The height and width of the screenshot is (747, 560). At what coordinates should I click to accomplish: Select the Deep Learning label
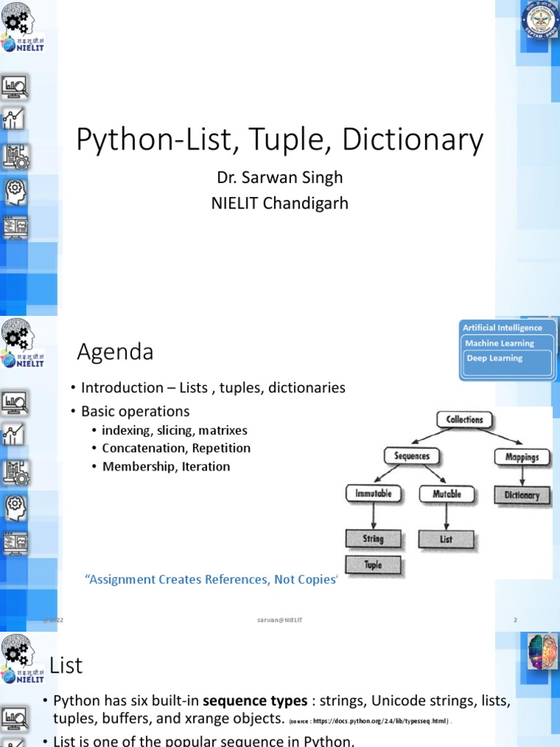[x=494, y=358]
